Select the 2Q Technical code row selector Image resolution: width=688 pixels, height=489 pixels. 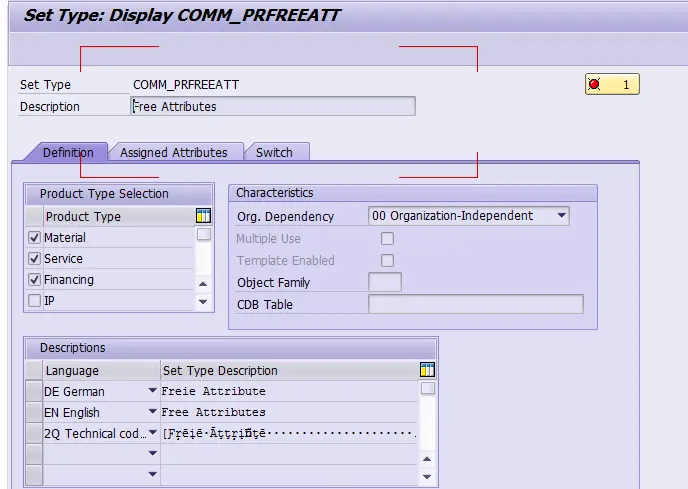[34, 433]
